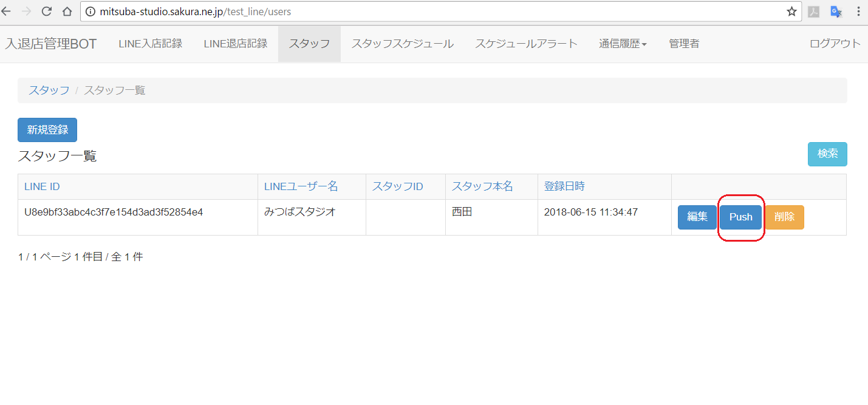This screenshot has height=405, width=868.
Task: Click the 編集 button in staff row
Action: coord(697,217)
